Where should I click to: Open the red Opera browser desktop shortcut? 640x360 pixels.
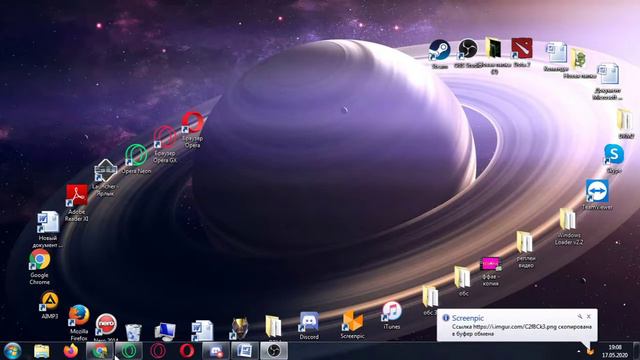coord(192,123)
